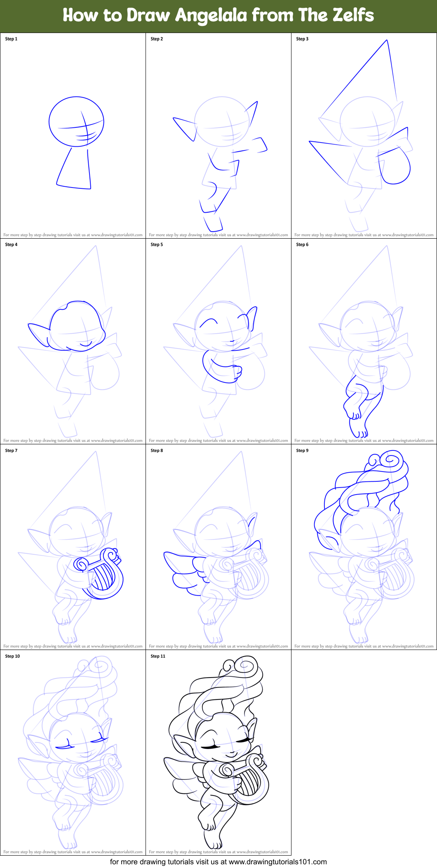The height and width of the screenshot is (868, 437).
Task: Click the Step 8 drawing thumbnail
Action: pyautogui.click(x=218, y=547)
